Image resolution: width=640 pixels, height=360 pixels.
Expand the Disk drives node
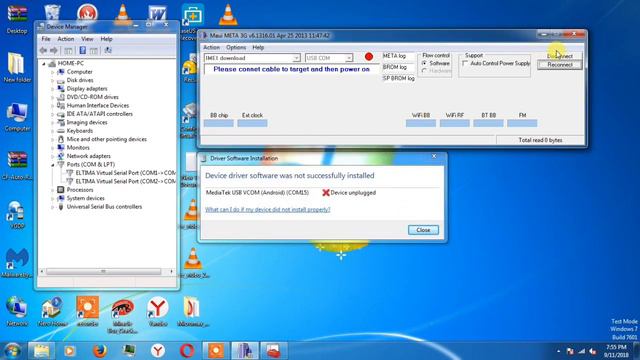pos(53,80)
